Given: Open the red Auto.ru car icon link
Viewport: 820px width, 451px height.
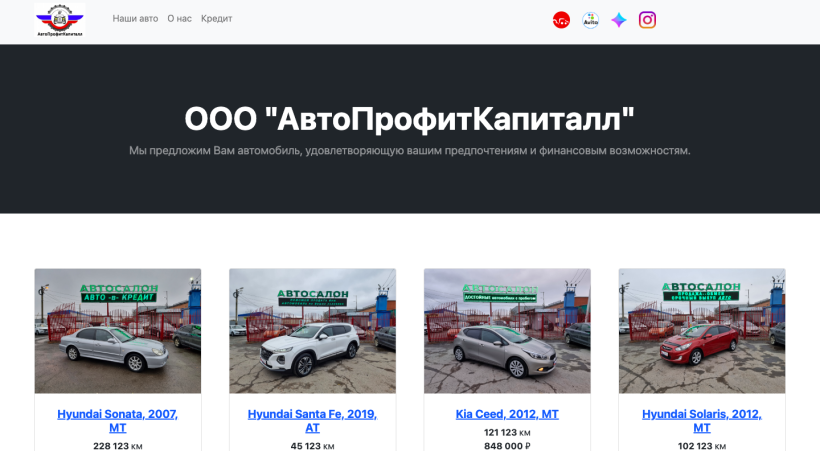Looking at the screenshot, I should (561, 20).
